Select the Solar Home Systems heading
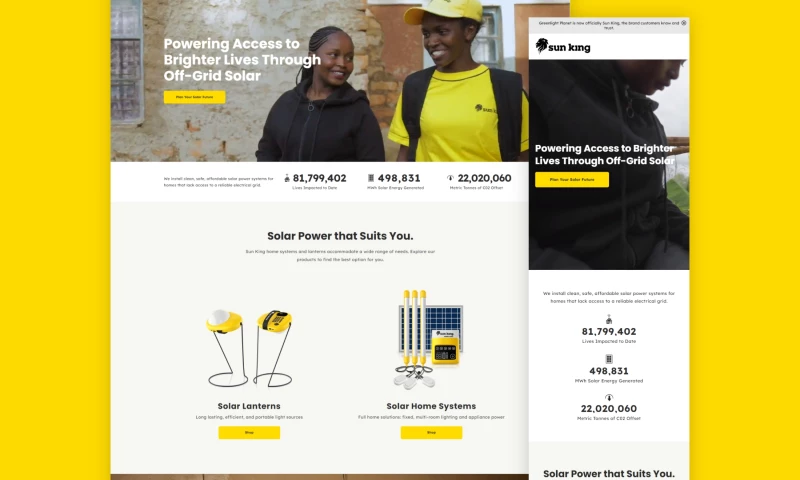Viewport: 800px width, 480px height. (431, 406)
